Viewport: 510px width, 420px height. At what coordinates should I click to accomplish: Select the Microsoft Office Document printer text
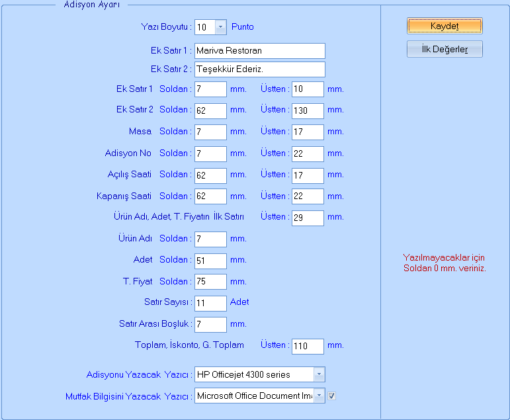[255, 396]
